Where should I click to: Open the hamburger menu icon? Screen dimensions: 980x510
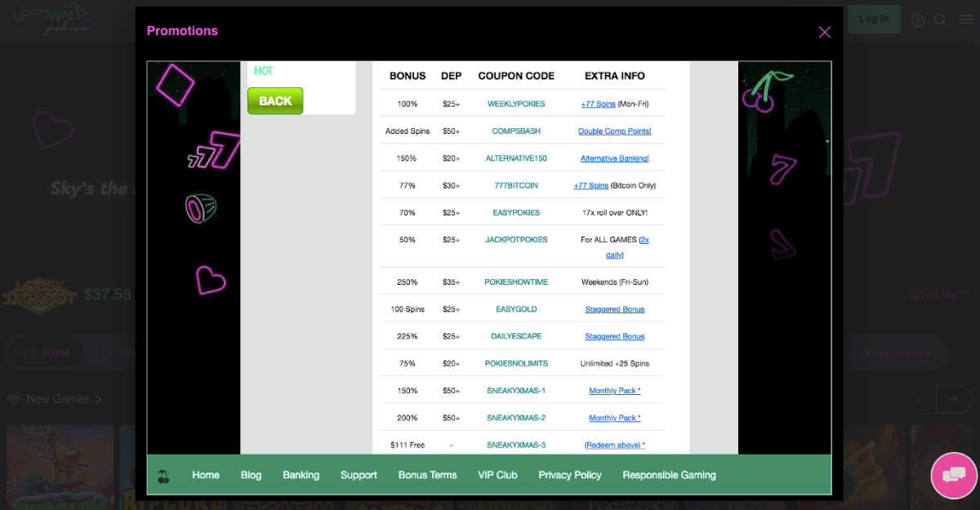(965, 20)
